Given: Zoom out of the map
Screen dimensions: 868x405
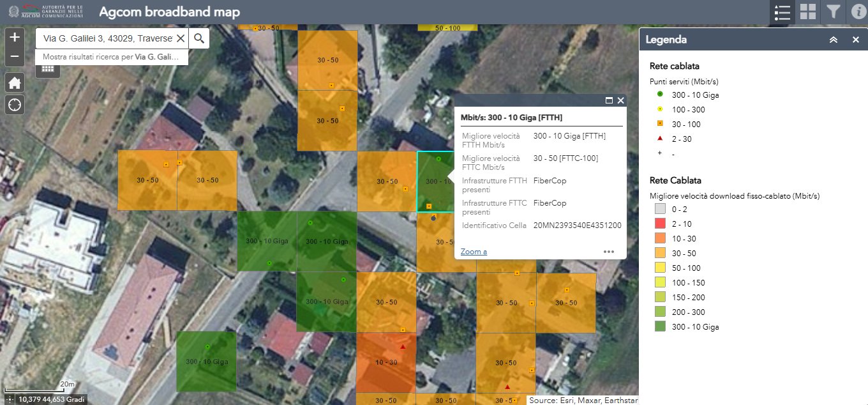Looking at the screenshot, I should click(15, 57).
